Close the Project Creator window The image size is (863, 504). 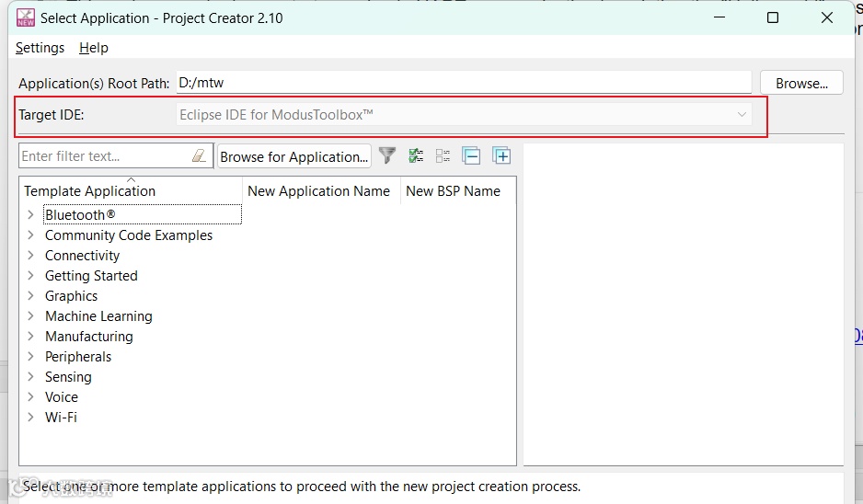(827, 17)
